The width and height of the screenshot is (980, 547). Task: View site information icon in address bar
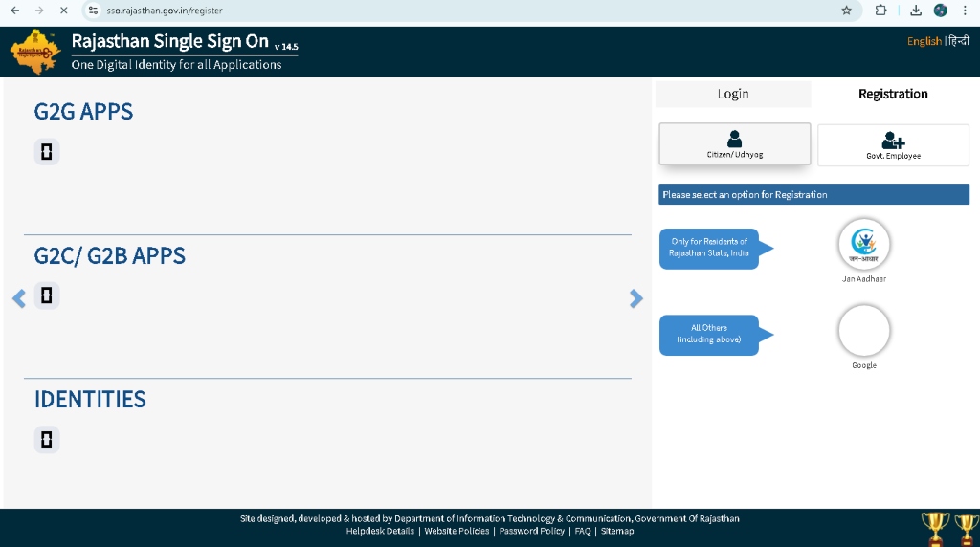[93, 11]
